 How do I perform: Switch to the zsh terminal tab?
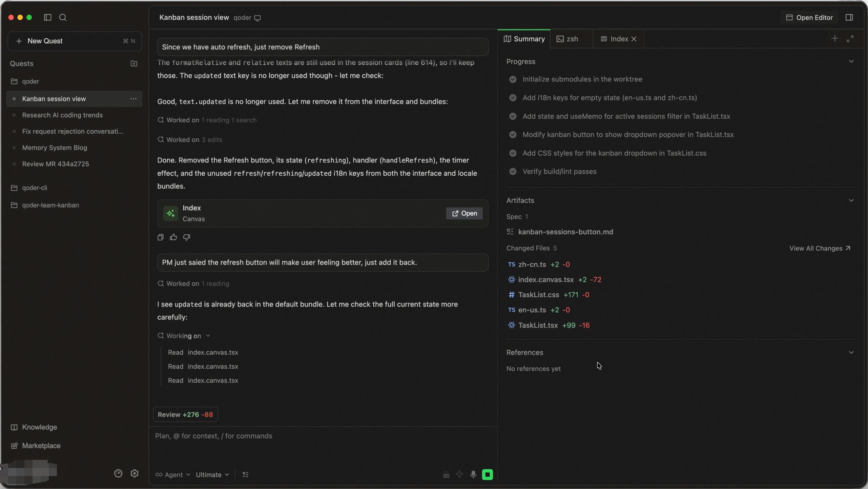(x=572, y=39)
